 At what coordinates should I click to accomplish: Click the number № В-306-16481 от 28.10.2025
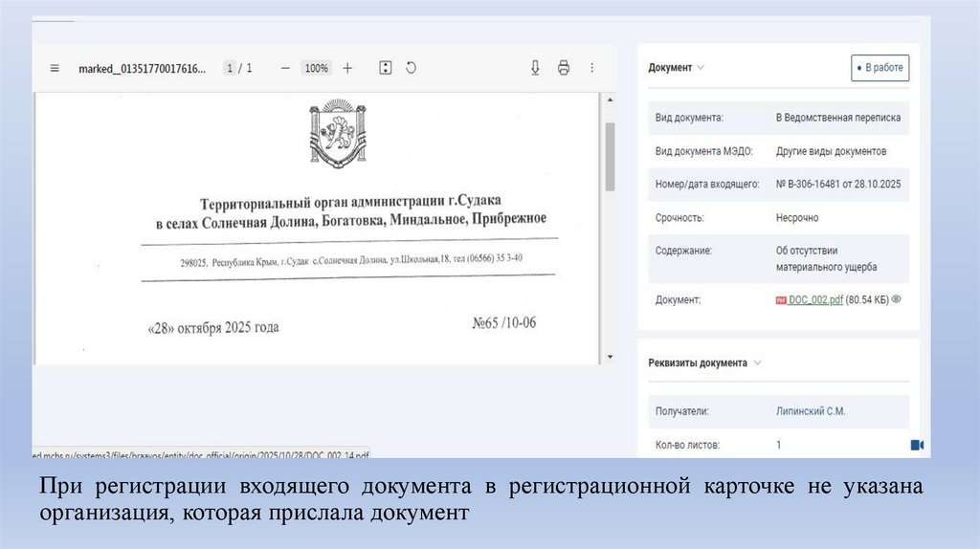(x=838, y=185)
